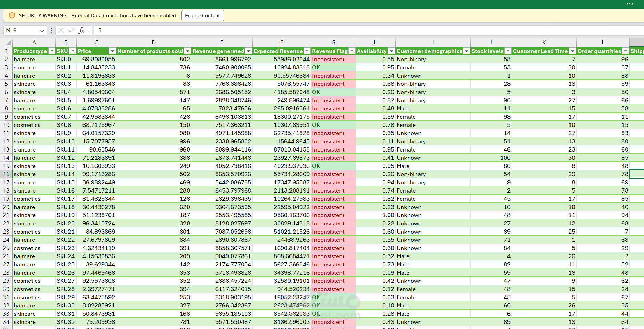The height and width of the screenshot is (329, 644).
Task: Click the Revenue Flag header cell
Action: [x=333, y=51]
